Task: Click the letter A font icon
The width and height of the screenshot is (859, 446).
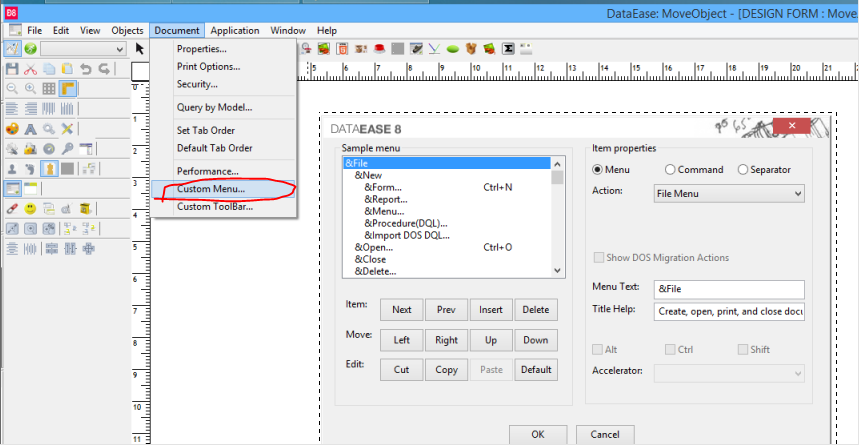Action: 30,129
